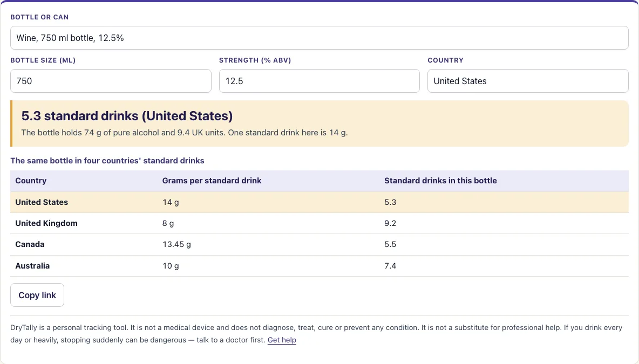639x364 pixels.
Task: Click the Grams per standard drink header
Action: 212,181
